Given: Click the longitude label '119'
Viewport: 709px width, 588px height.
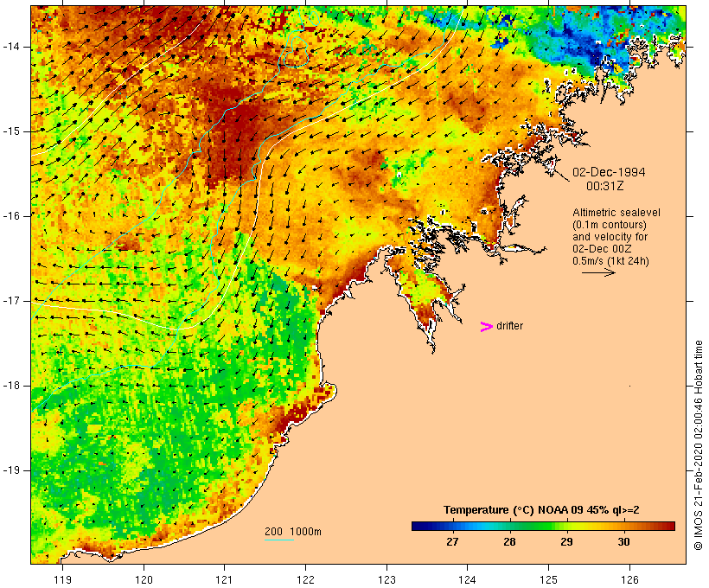Looking at the screenshot, I should pyautogui.click(x=62, y=579).
